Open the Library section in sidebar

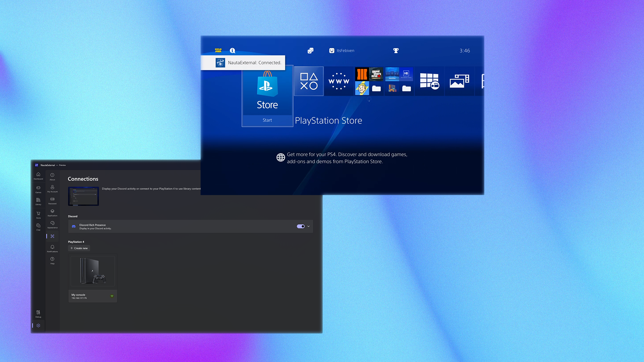click(x=38, y=201)
